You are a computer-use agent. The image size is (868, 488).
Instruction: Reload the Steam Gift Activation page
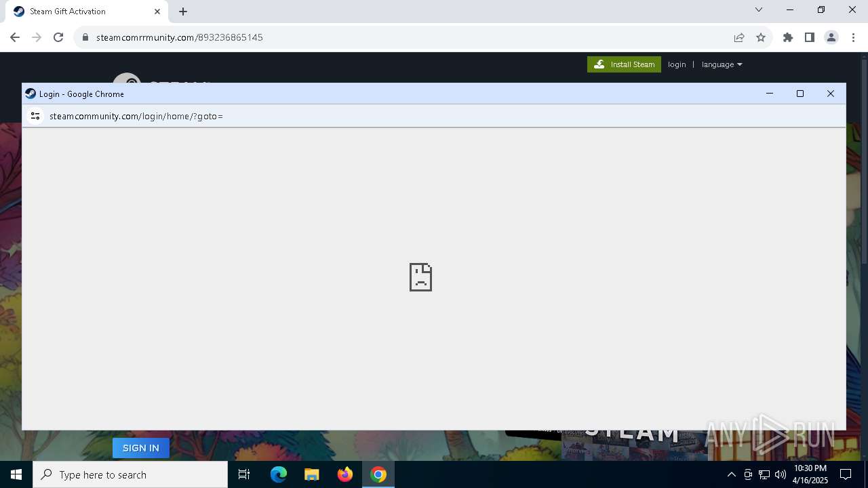pos(58,37)
